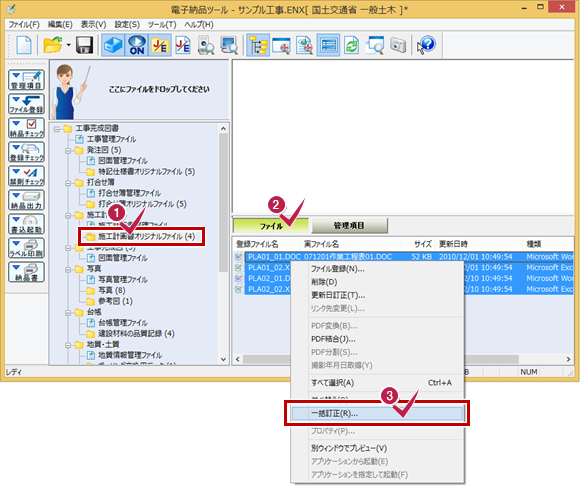Click the green refresh arrows icon
This screenshot has height=488, width=580.
pyautogui.click(x=351, y=45)
